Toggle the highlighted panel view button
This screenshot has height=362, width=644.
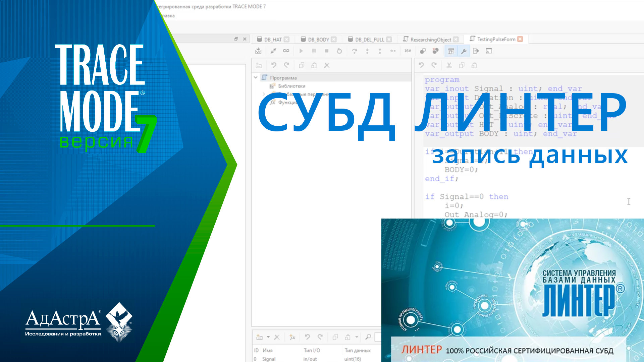(x=451, y=51)
